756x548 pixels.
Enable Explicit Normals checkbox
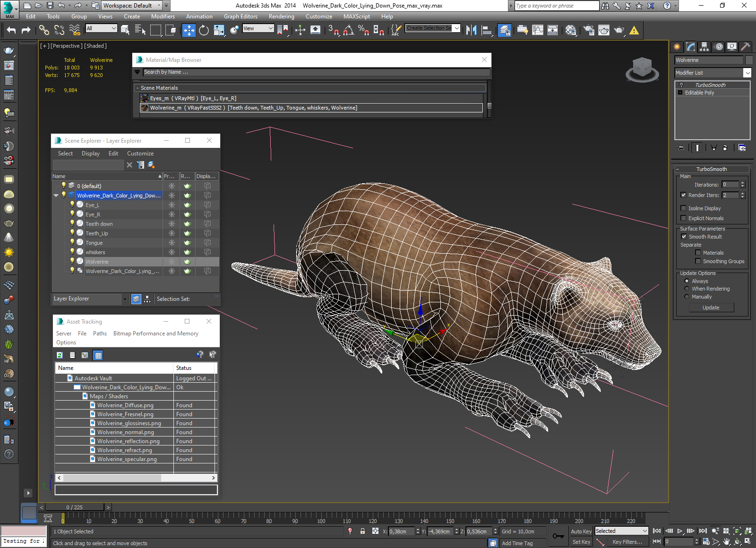pyautogui.click(x=683, y=218)
